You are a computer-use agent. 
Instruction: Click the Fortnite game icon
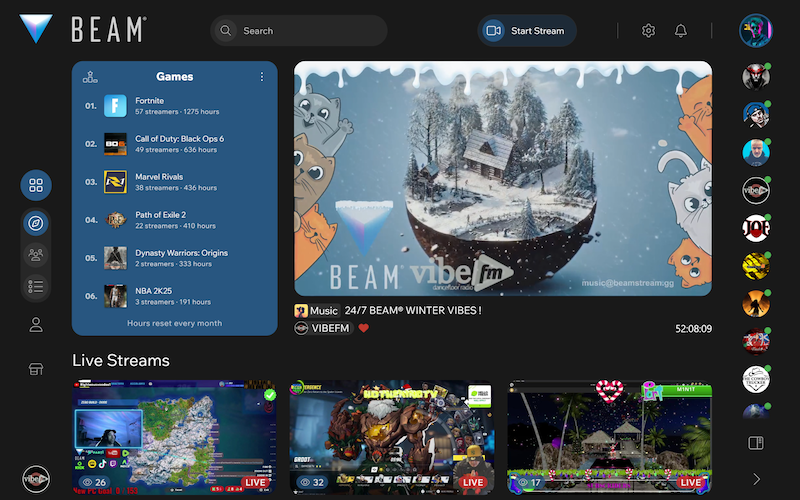pyautogui.click(x=115, y=106)
